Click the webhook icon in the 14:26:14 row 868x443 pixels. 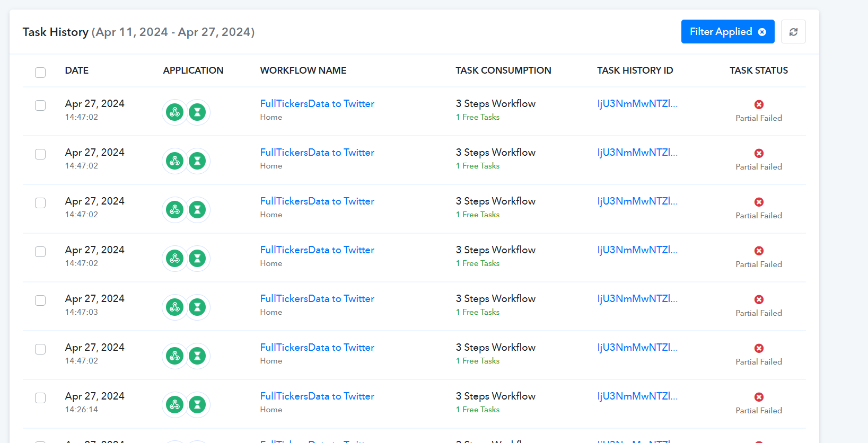174,405
